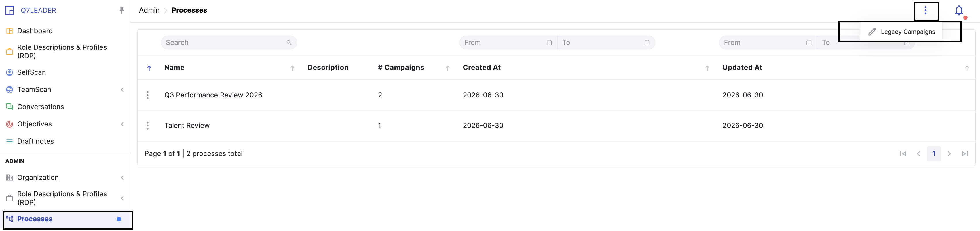Open the notifications bell icon
Viewport: 980px width, 231px height.
click(x=959, y=11)
